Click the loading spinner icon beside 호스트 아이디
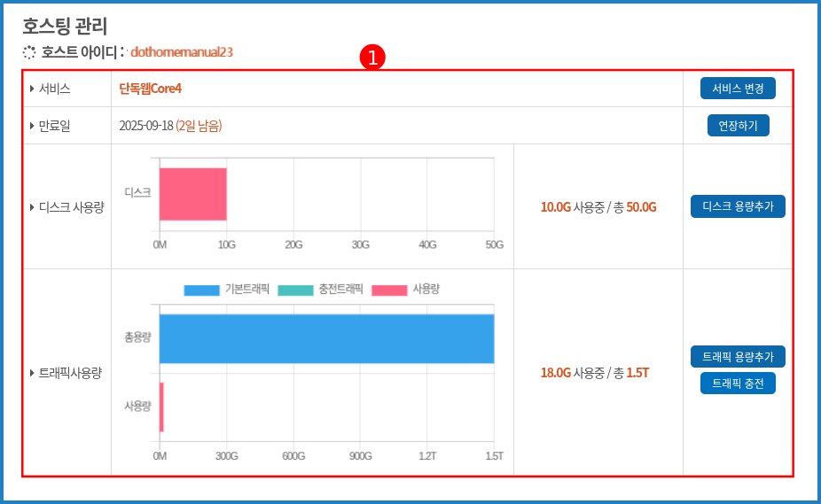The height and width of the screenshot is (504, 821). [29, 52]
